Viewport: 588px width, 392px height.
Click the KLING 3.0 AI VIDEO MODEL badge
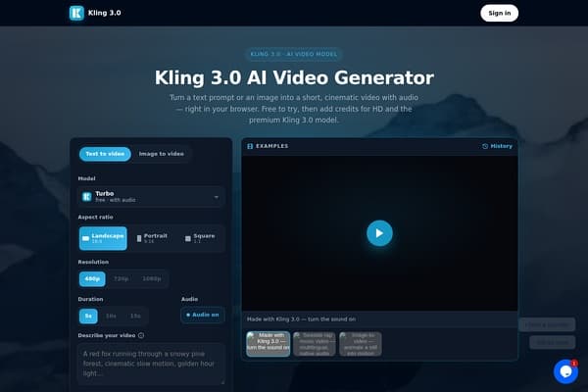tap(294, 54)
